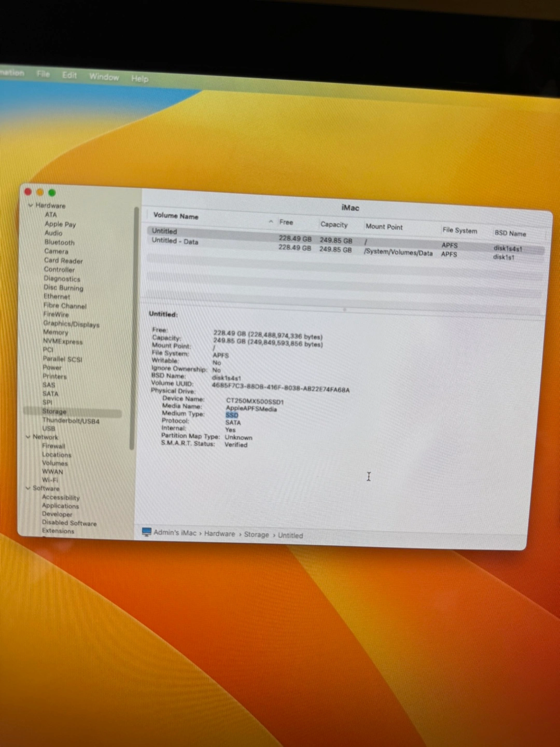This screenshot has width=560, height=747.
Task: Click Storage in the path bar
Action: 257,534
